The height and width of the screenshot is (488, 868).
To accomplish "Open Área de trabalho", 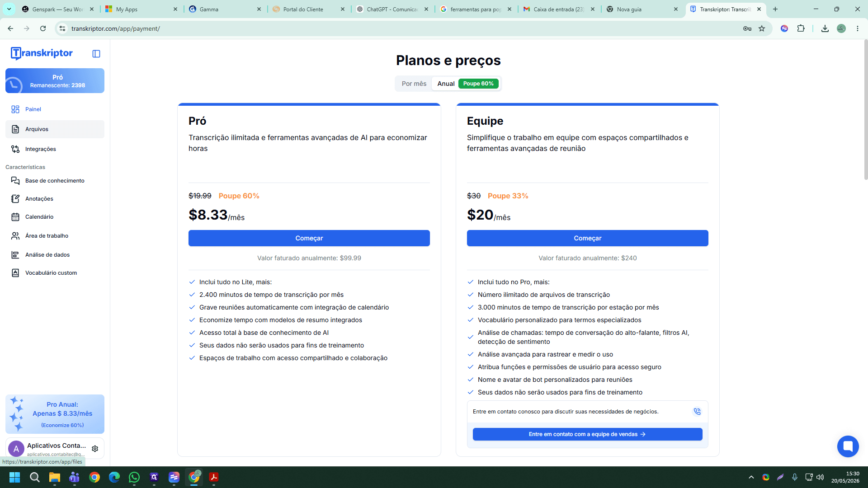I will [x=55, y=236].
